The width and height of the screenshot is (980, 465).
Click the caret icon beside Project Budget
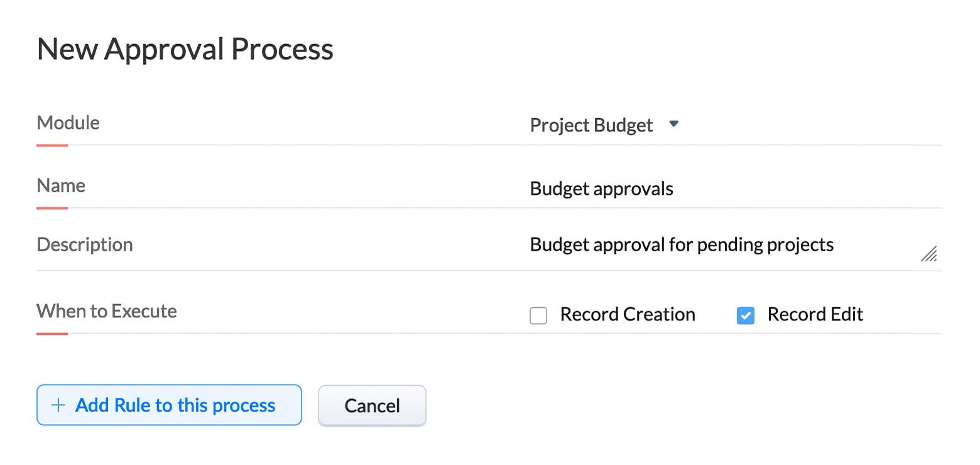673,124
